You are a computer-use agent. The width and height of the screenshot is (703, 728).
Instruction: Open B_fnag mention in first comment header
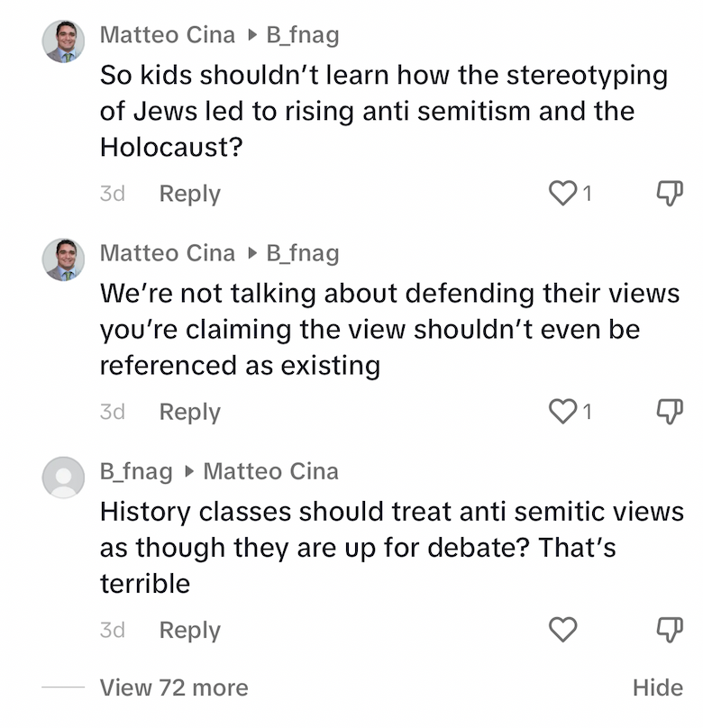[303, 35]
